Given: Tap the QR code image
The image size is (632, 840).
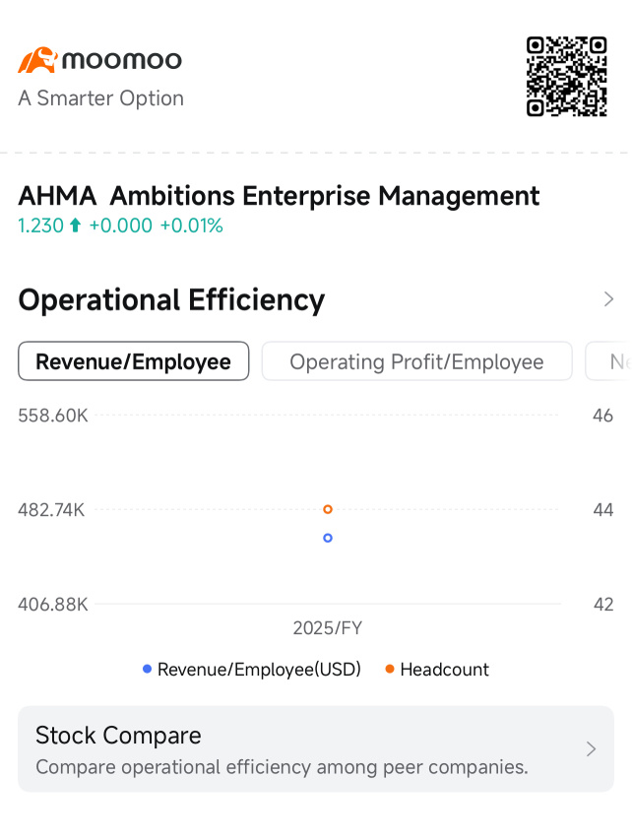Looking at the screenshot, I should 566,76.
